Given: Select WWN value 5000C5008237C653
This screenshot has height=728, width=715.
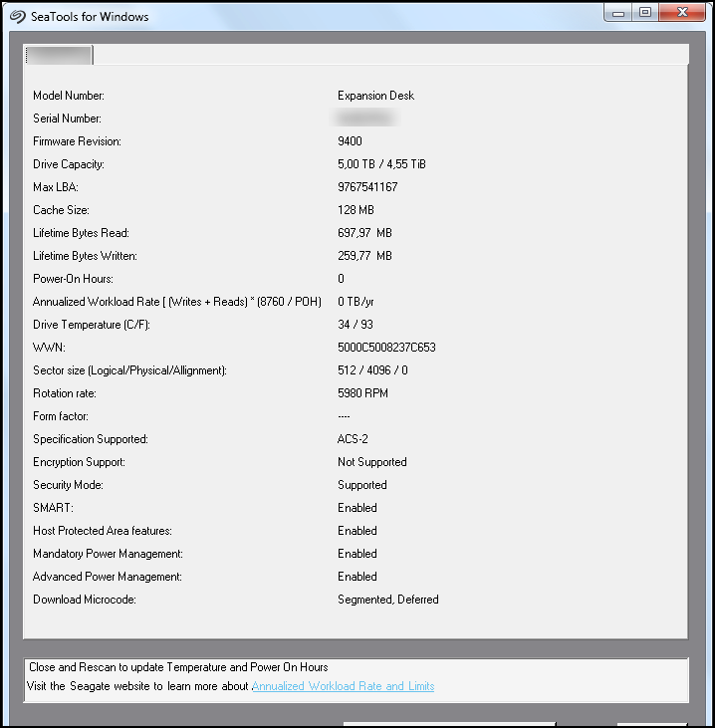Looking at the screenshot, I should 386,348.
